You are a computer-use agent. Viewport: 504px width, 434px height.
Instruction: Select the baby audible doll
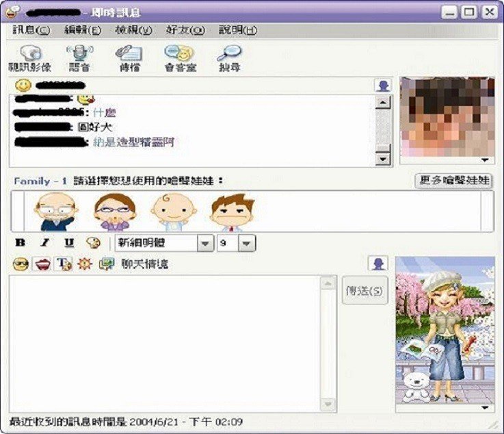(x=174, y=212)
